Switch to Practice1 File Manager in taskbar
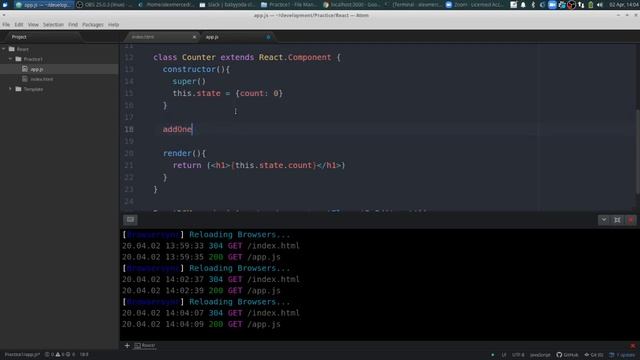Image resolution: width=640 pixels, height=360 pixels. [290, 5]
